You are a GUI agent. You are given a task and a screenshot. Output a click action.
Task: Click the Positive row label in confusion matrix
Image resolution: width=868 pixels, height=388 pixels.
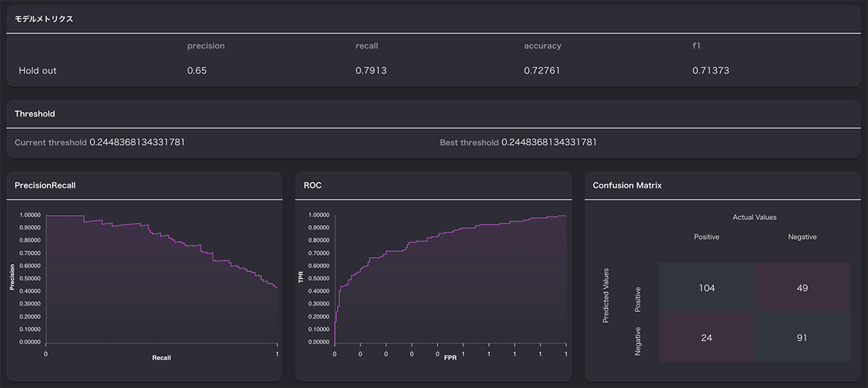[x=637, y=300]
